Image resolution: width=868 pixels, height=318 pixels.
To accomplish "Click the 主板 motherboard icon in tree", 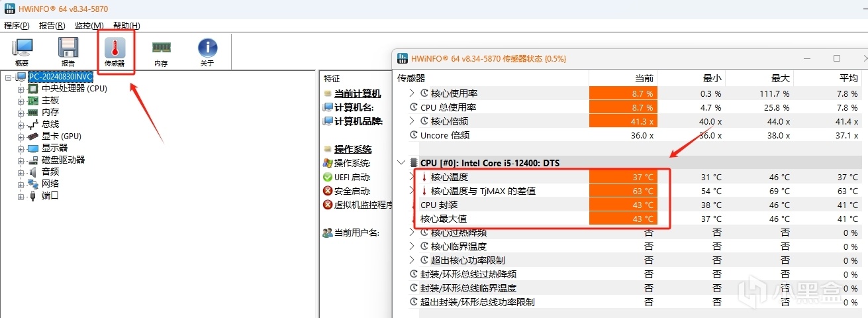I will pyautogui.click(x=33, y=100).
